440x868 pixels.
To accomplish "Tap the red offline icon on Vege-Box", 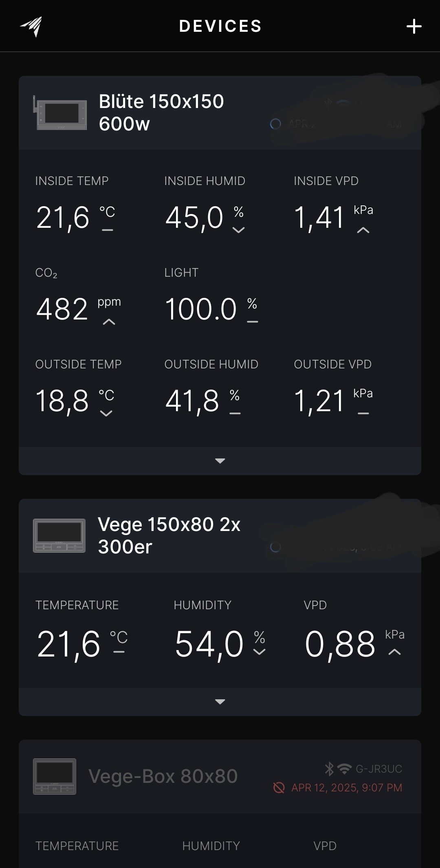I will coord(279,788).
